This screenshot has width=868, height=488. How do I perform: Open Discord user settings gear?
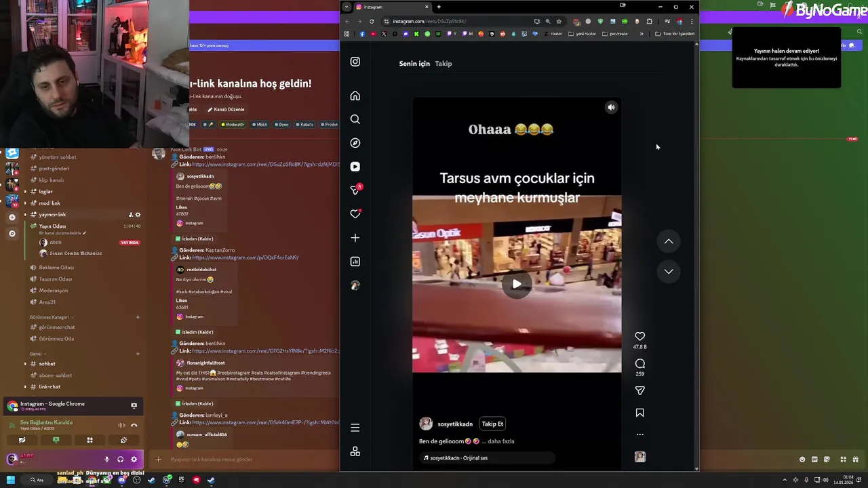(x=134, y=460)
